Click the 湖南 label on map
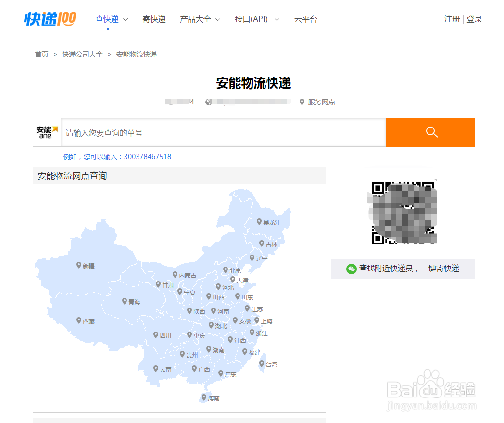Screen dimensions: 504x423 click(x=218, y=350)
